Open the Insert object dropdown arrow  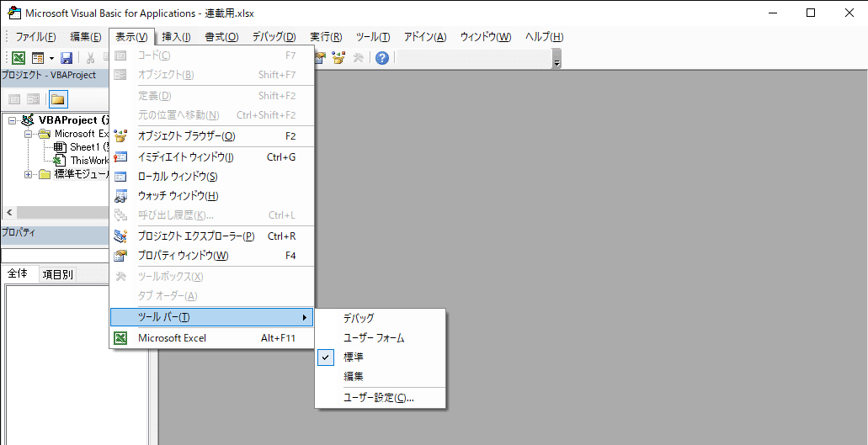click(51, 58)
